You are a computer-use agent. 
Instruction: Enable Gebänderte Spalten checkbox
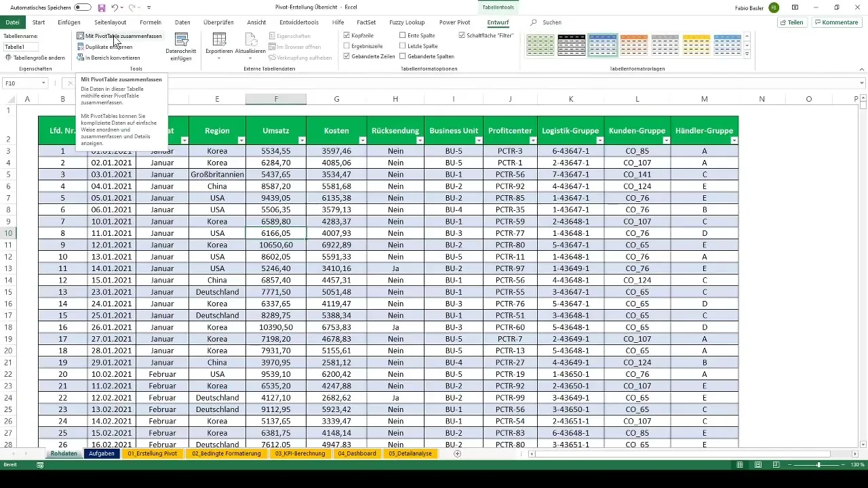point(403,57)
